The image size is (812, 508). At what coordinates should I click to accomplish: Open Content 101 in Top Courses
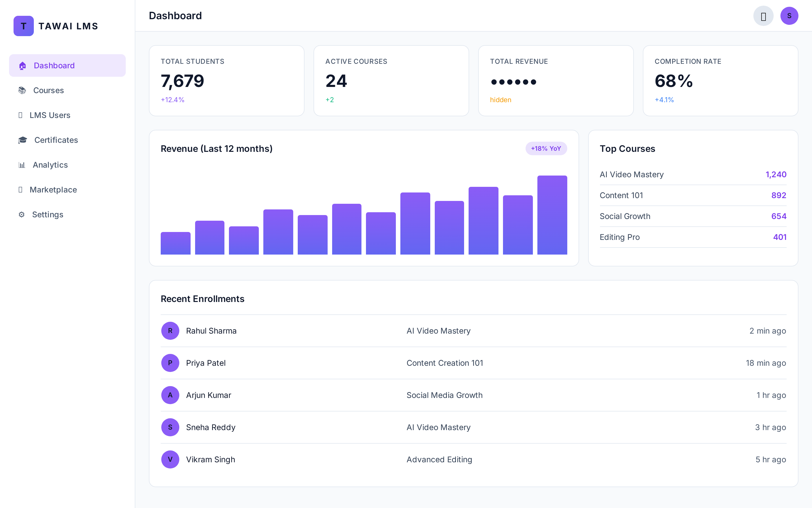[621, 195]
